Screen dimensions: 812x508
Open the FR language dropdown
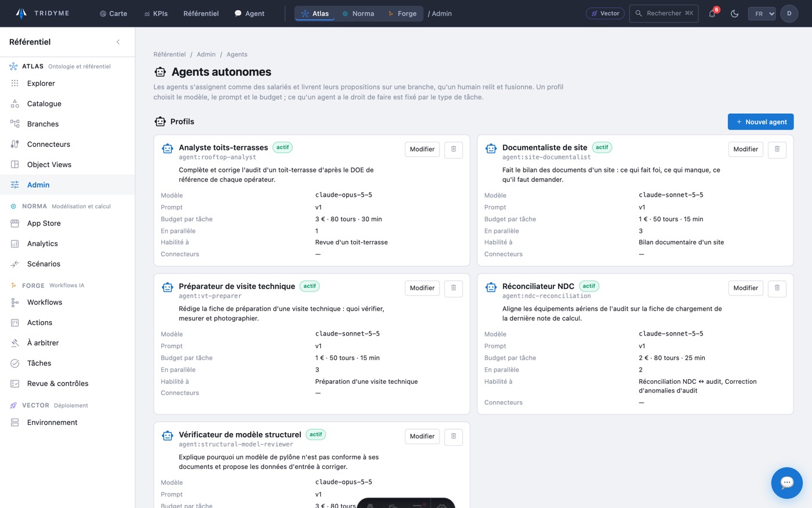(x=762, y=13)
